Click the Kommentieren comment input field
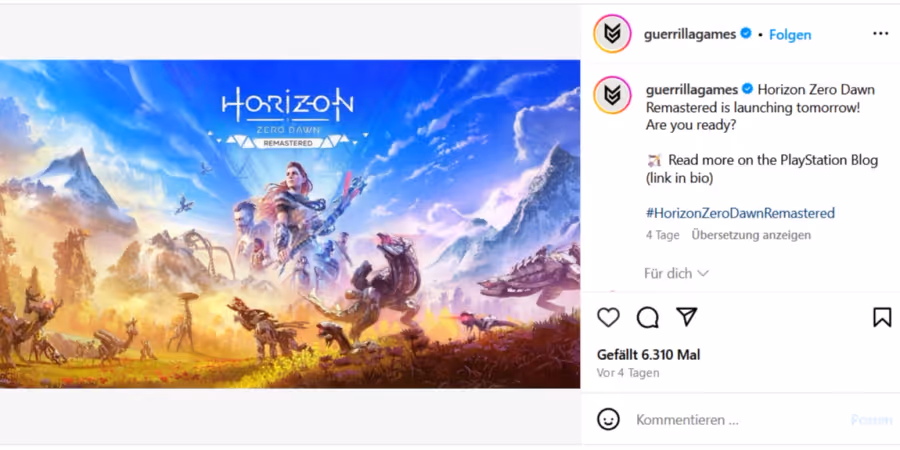This screenshot has width=900, height=450. click(738, 420)
